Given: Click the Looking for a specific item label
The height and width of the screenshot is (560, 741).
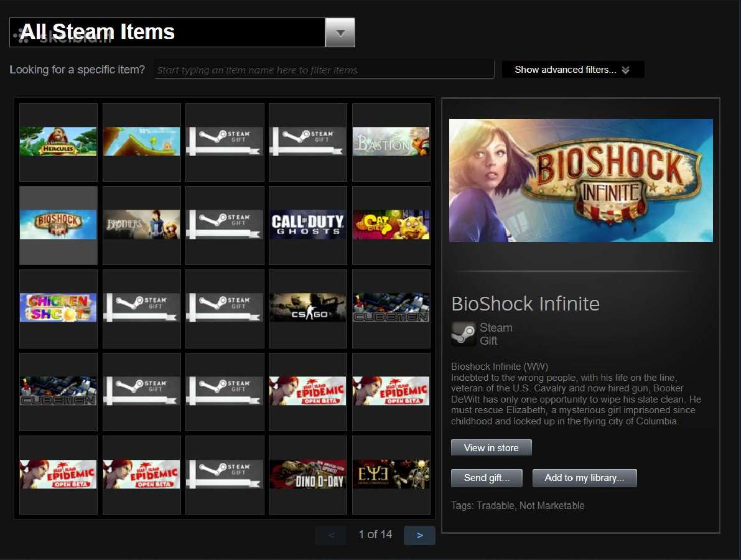Looking at the screenshot, I should click(77, 70).
